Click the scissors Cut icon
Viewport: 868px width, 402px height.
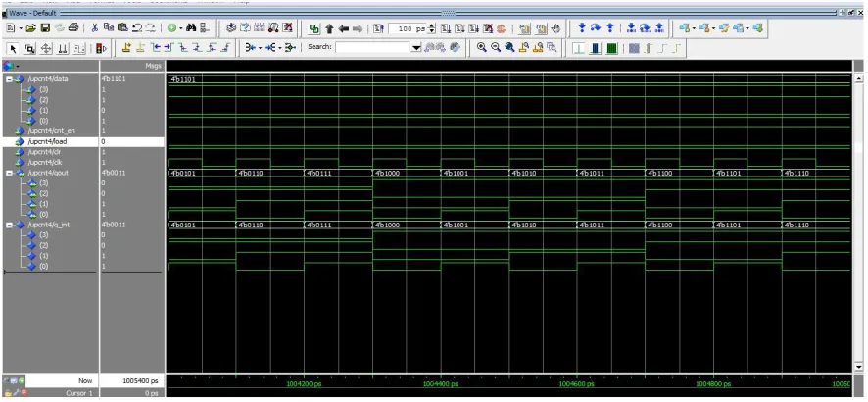(x=95, y=27)
